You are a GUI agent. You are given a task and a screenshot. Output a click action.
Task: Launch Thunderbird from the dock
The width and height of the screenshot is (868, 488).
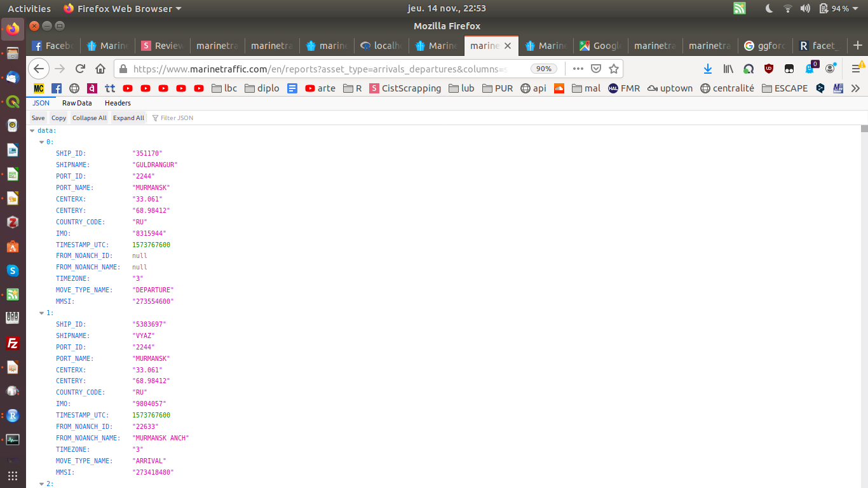(x=13, y=77)
